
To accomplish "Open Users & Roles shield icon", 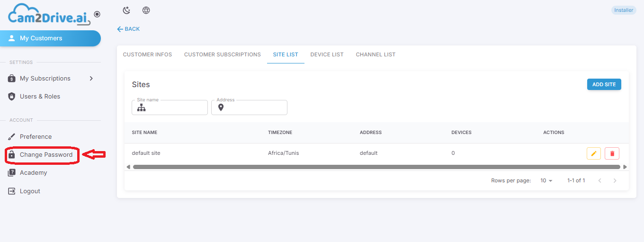I will tap(12, 97).
